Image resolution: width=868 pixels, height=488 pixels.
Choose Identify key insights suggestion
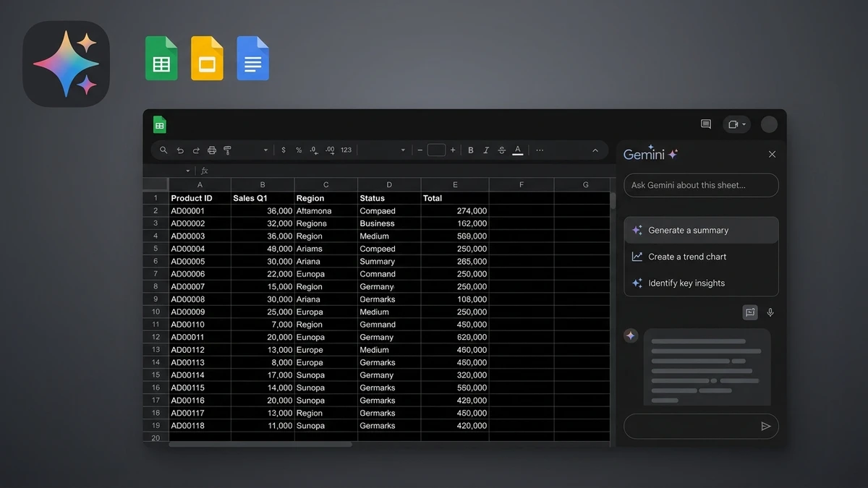701,283
